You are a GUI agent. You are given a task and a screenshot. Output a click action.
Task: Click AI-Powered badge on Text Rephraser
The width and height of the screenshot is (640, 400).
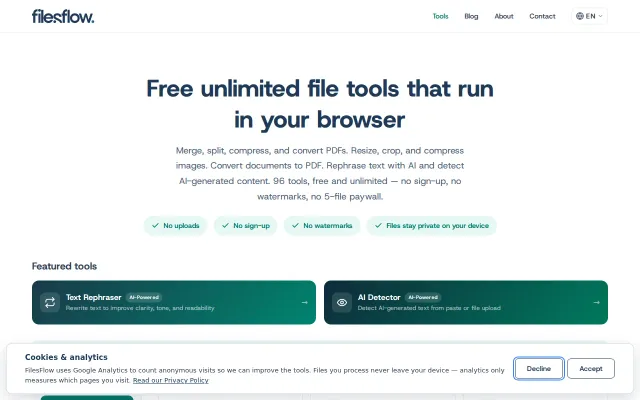tap(144, 297)
